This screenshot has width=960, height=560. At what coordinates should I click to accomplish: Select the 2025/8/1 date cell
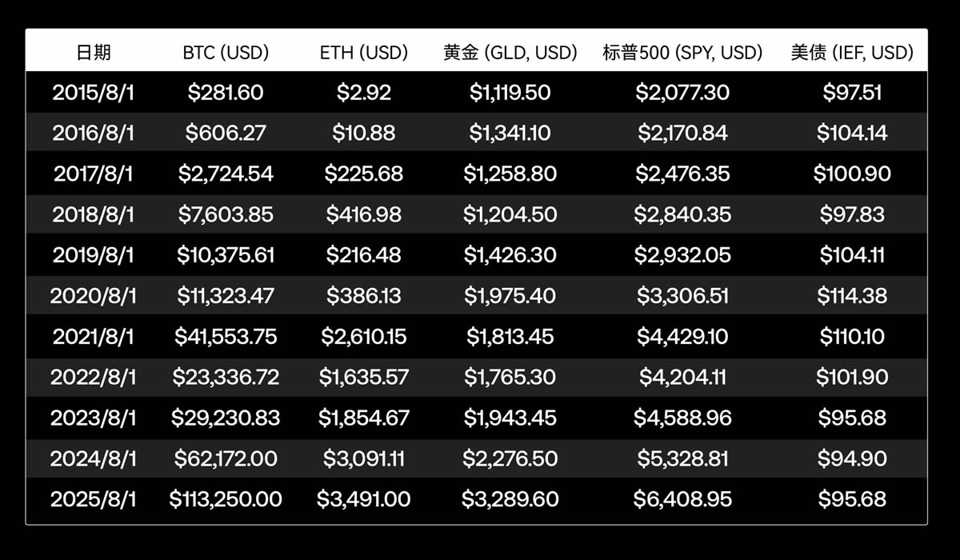click(x=94, y=499)
